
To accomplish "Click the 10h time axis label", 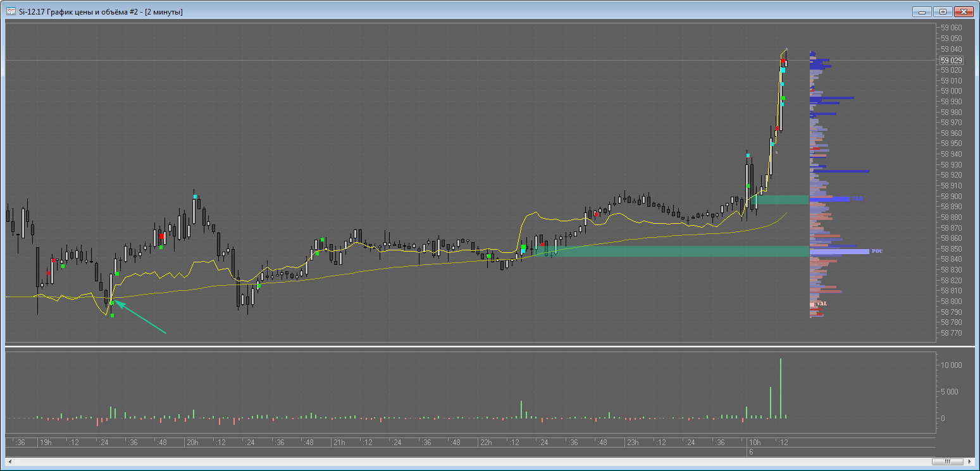I will tap(754, 442).
